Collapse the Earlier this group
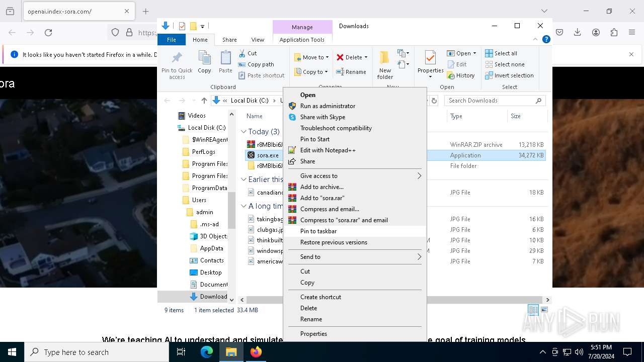 coord(244,179)
